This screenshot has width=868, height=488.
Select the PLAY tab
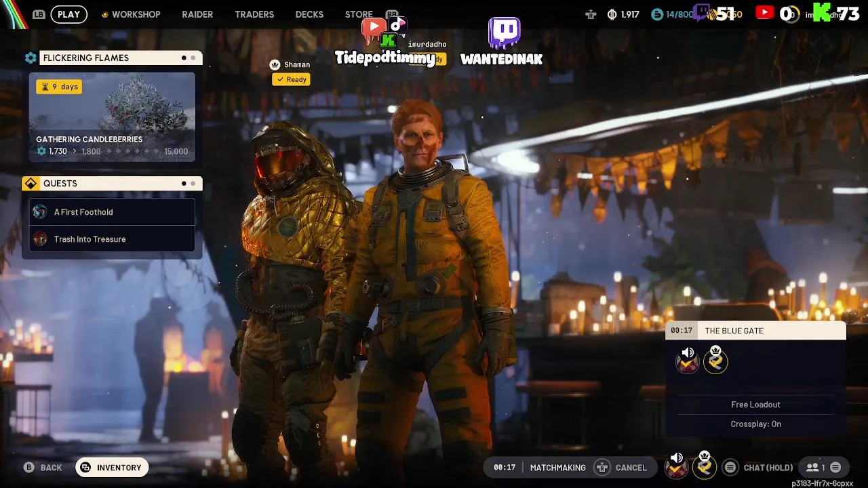coord(68,14)
